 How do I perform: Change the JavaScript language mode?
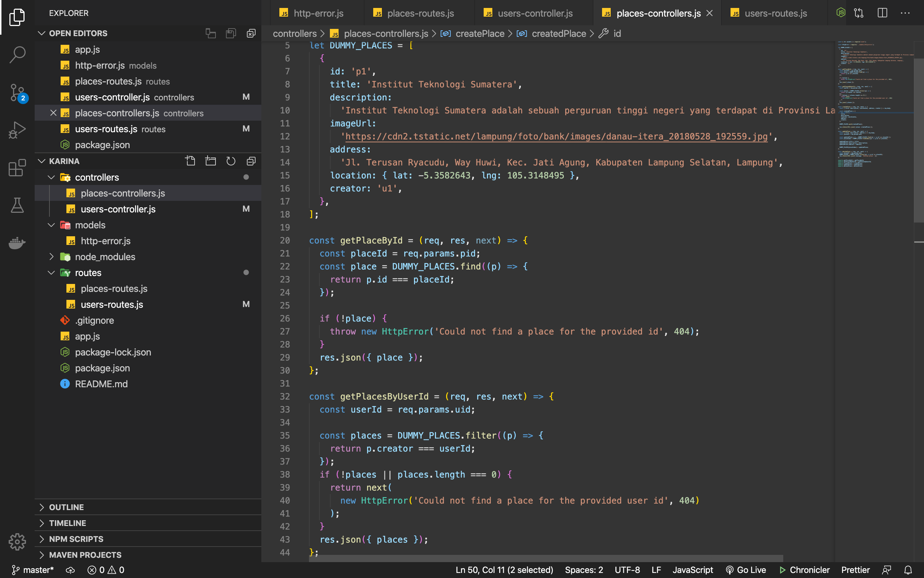[x=693, y=570]
